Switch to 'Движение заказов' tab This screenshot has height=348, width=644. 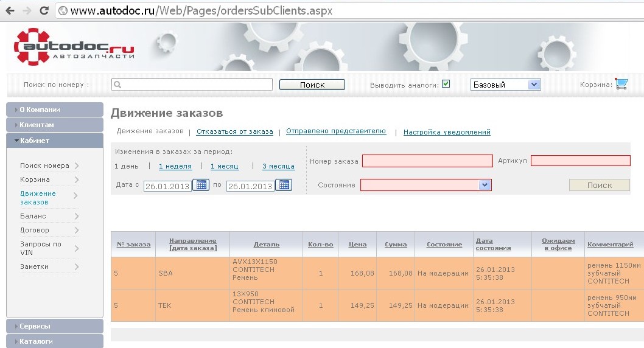coord(150,131)
